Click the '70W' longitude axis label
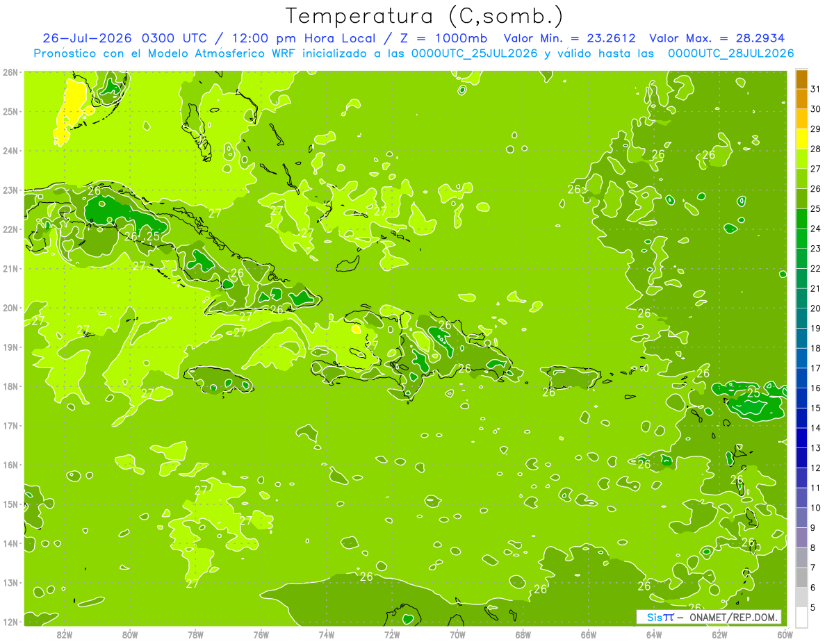 [457, 634]
